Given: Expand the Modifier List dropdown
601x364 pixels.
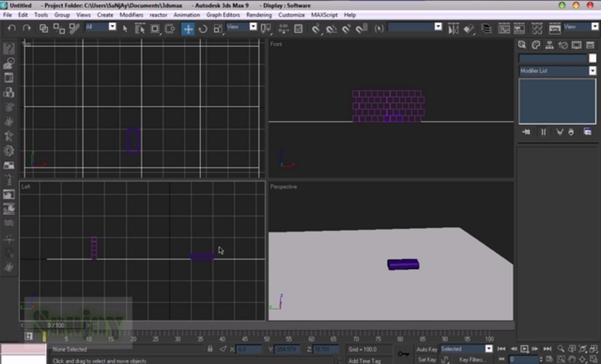Looking at the screenshot, I should (557, 71).
